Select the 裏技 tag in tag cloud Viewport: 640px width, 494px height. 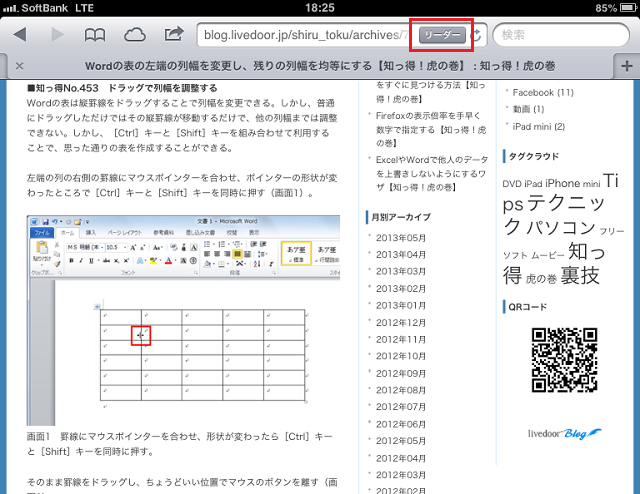pyautogui.click(x=580, y=276)
